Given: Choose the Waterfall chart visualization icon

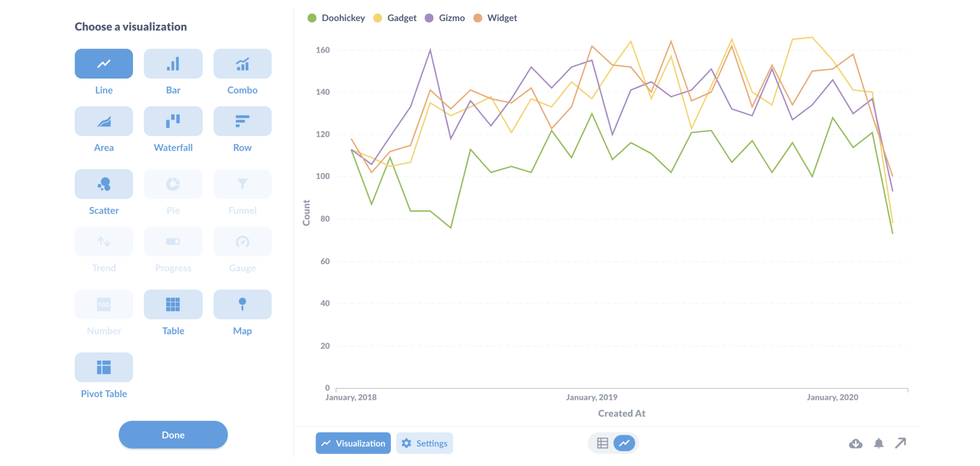Looking at the screenshot, I should [173, 121].
